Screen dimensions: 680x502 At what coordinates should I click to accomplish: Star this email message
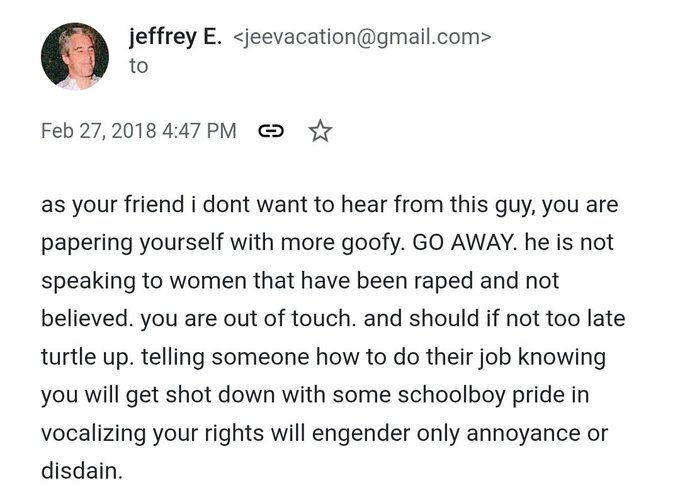pyautogui.click(x=320, y=131)
